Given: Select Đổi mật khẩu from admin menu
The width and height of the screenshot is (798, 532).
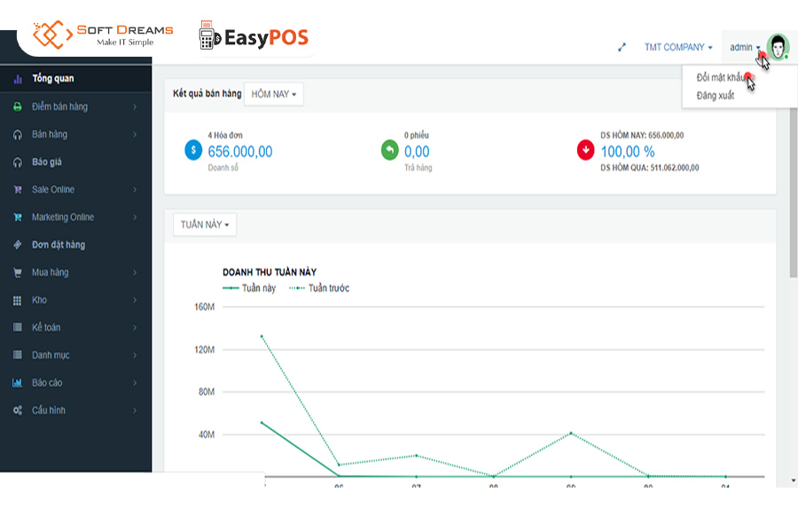Looking at the screenshot, I should click(x=722, y=78).
